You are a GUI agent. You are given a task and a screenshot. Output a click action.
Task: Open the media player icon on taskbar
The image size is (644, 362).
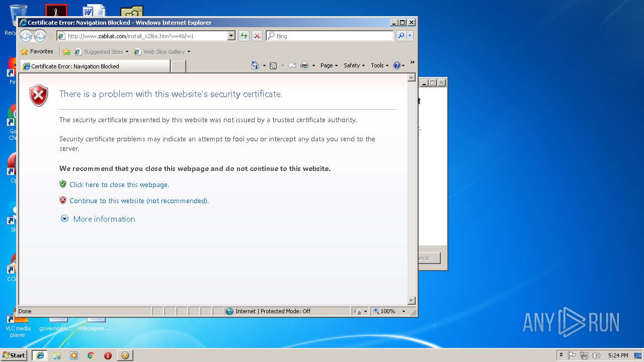click(74, 355)
